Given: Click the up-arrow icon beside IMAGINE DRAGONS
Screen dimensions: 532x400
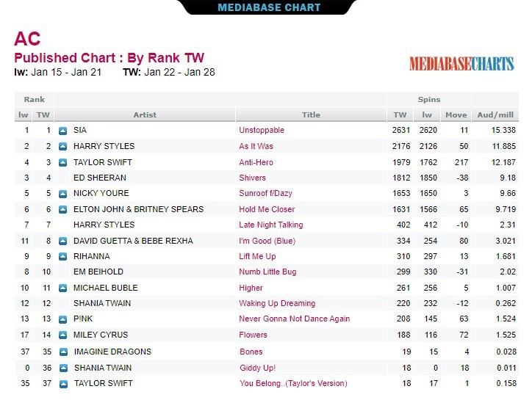Looking at the screenshot, I should click(x=63, y=352).
